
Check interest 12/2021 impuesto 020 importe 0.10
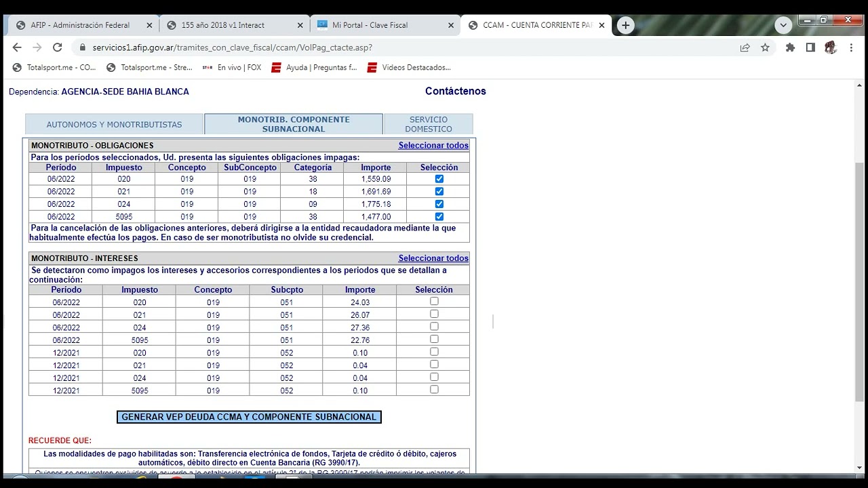434,352
